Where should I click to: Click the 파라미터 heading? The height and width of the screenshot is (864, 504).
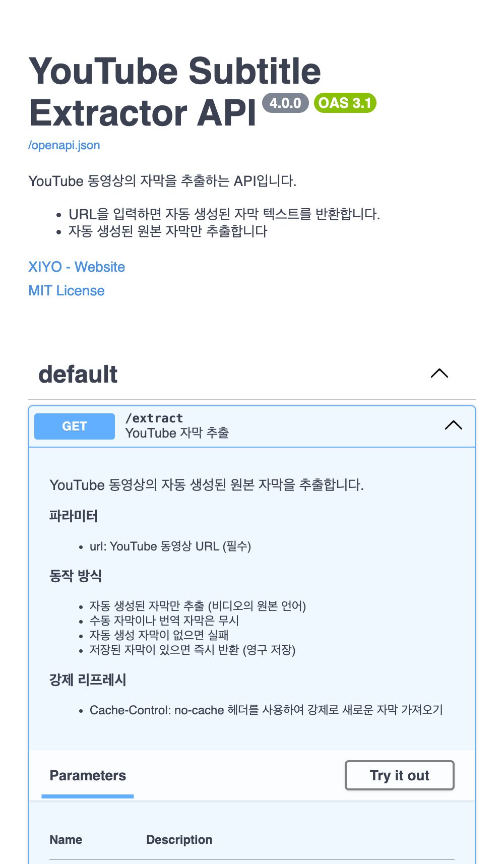pyautogui.click(x=74, y=516)
